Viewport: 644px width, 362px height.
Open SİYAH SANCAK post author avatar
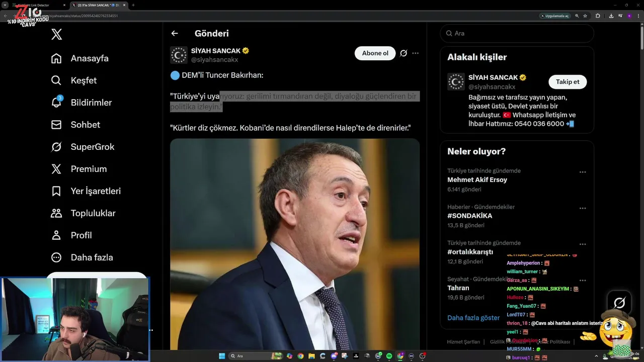(x=179, y=55)
